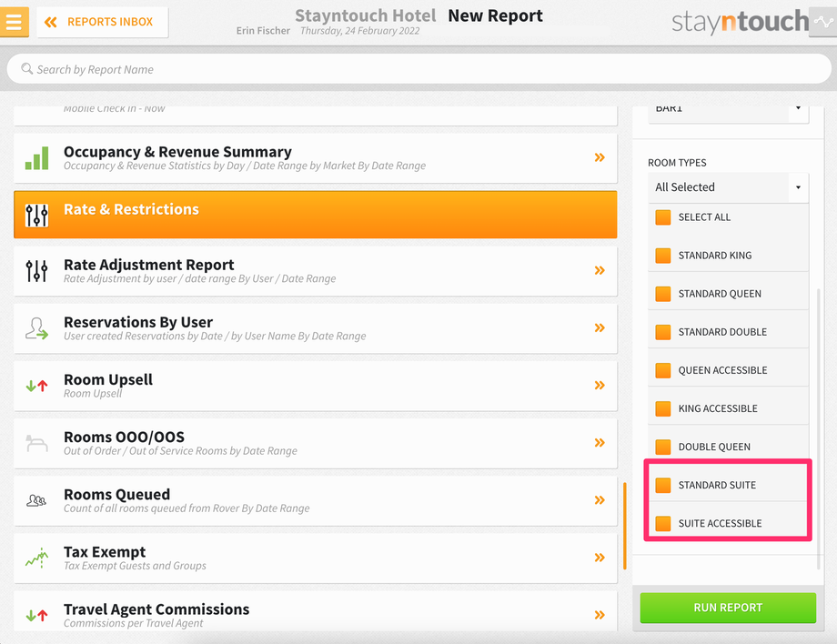Screen dimensions: 837x644
Task: Click the staynтouch logo
Action: point(740,22)
